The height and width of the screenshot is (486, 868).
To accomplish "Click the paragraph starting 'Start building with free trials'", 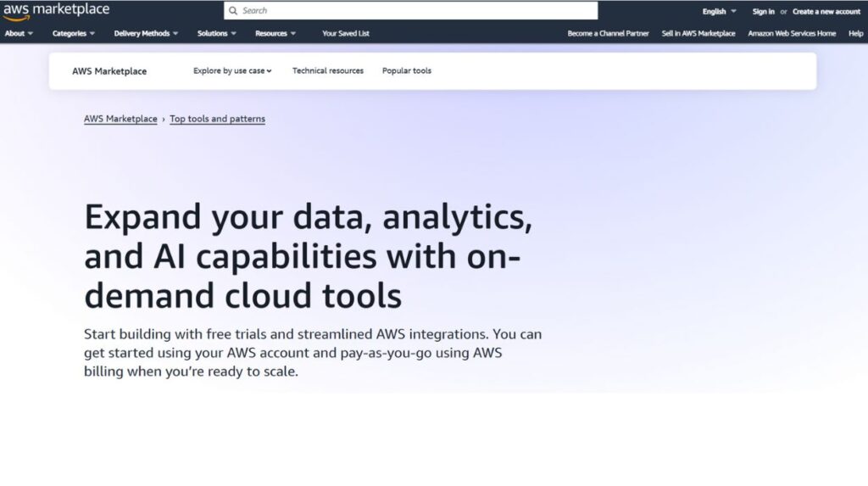I will coord(313,353).
